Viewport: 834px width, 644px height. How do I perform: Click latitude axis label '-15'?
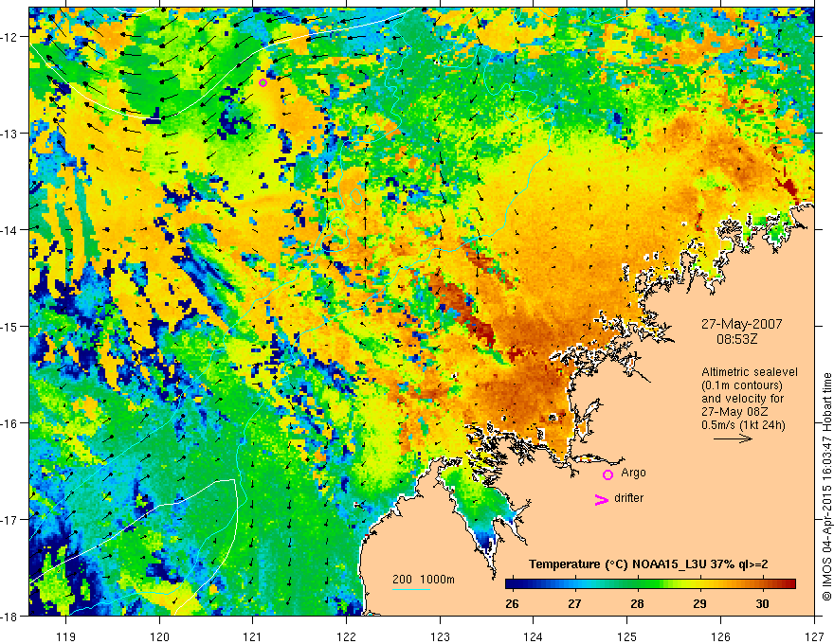(9, 326)
